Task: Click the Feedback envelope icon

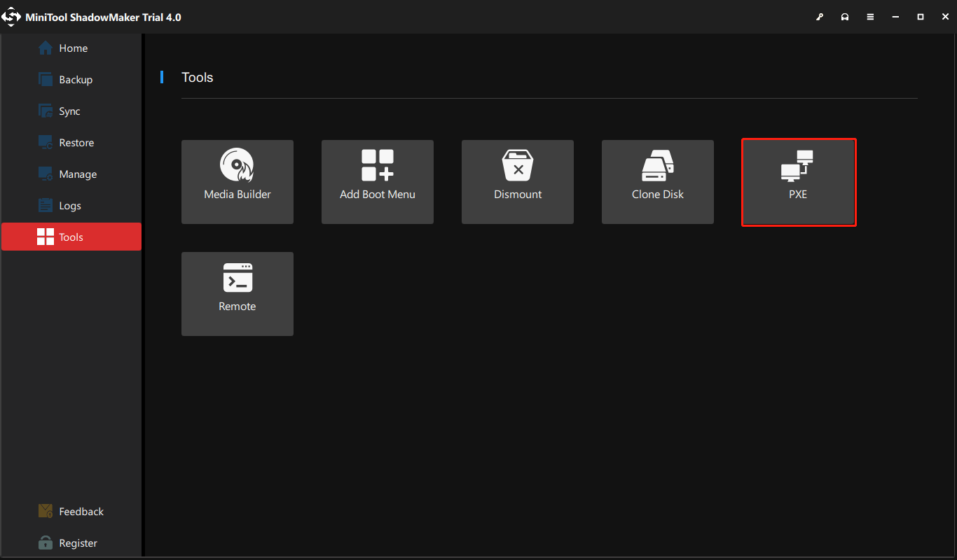Action: [x=46, y=511]
